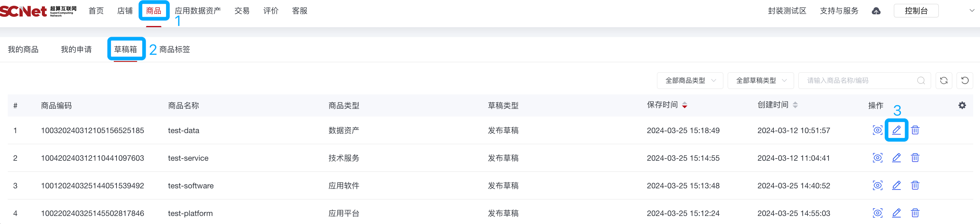The width and height of the screenshot is (980, 224).
Task: Open the cloud upload icon
Action: point(876,11)
